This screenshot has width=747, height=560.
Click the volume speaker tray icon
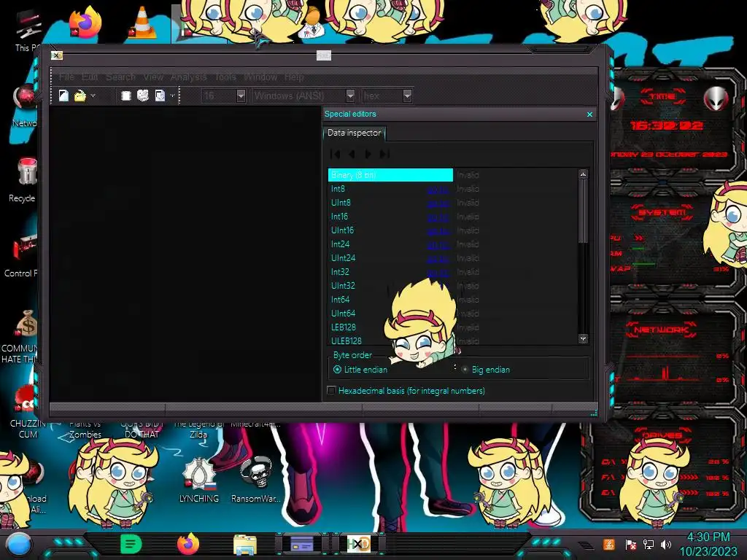pyautogui.click(x=666, y=544)
